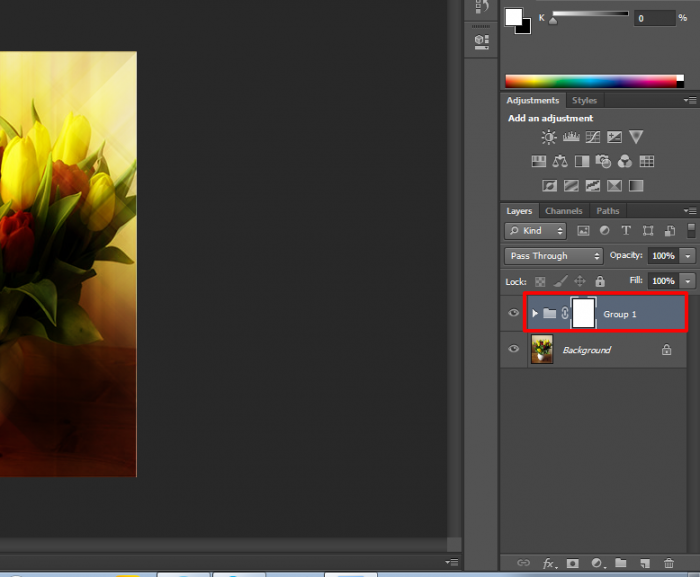Add a Brightness/Contrast adjustment

click(x=549, y=137)
